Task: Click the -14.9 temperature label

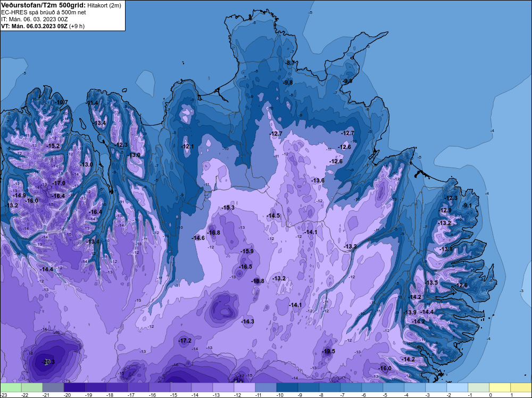Action: coord(19,195)
